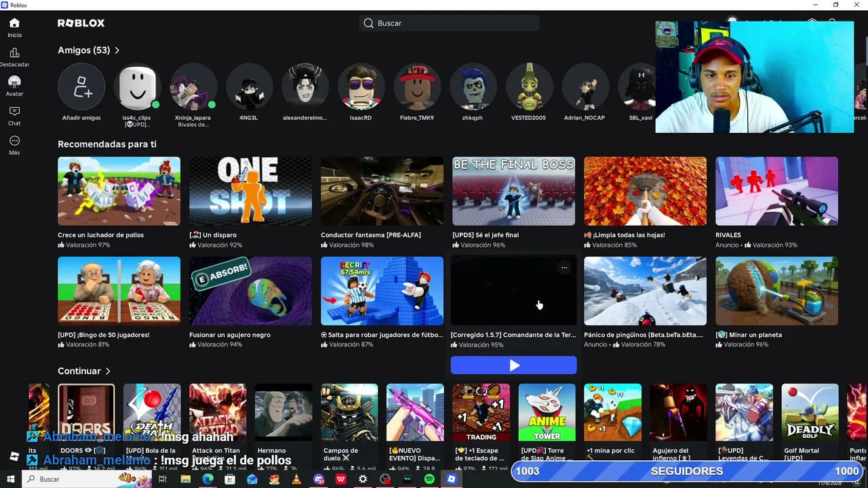Open Conductor fantasma [PRE-ALFA] thumbnail
The width and height of the screenshot is (868, 488).
coord(382,191)
